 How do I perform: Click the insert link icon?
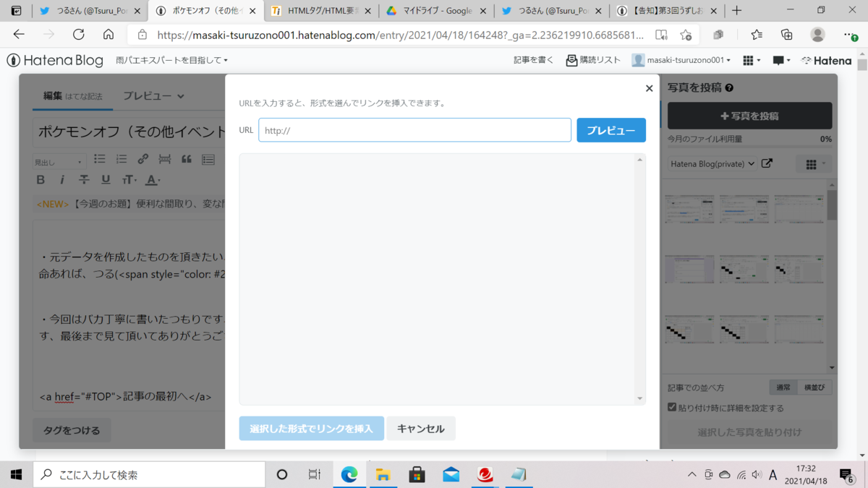142,159
